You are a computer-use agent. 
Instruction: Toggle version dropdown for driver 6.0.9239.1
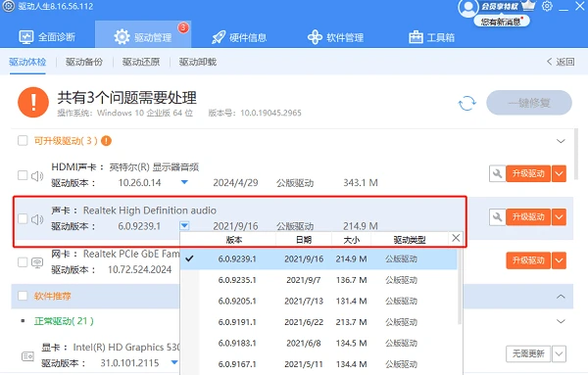[184, 226]
